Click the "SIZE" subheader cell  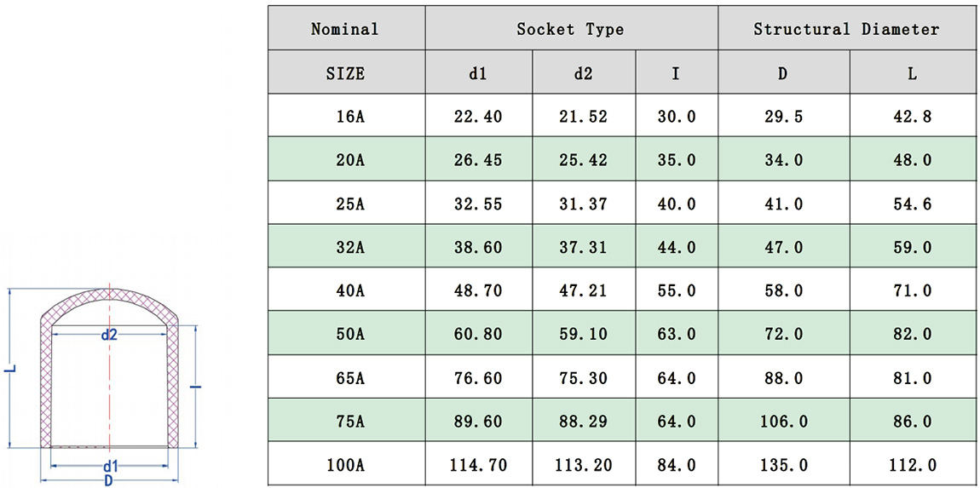point(345,73)
